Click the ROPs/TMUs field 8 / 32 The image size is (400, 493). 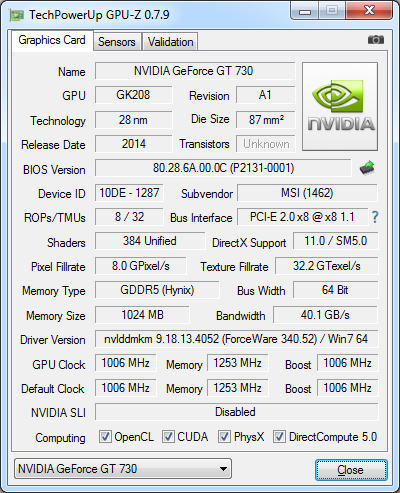point(129,217)
